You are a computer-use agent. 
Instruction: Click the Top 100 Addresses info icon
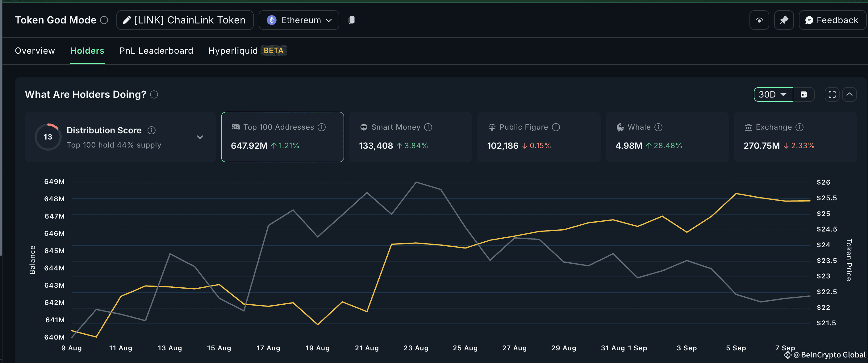tap(322, 127)
